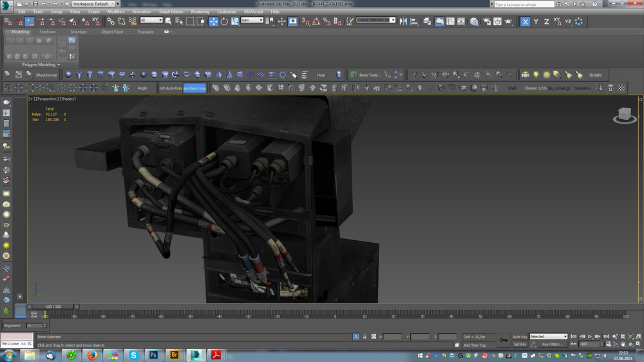644x362 pixels.
Task: Click the Set Keys key icon
Action: tap(503, 339)
